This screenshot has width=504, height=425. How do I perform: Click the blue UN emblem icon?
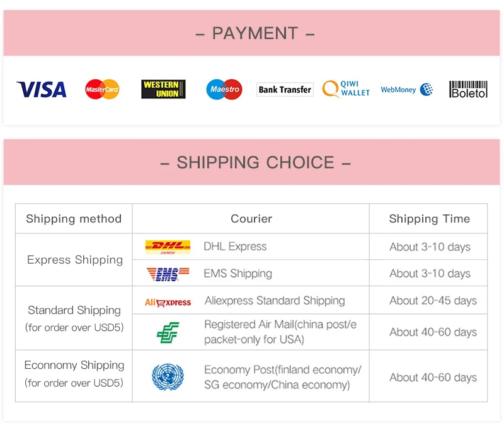(x=168, y=376)
